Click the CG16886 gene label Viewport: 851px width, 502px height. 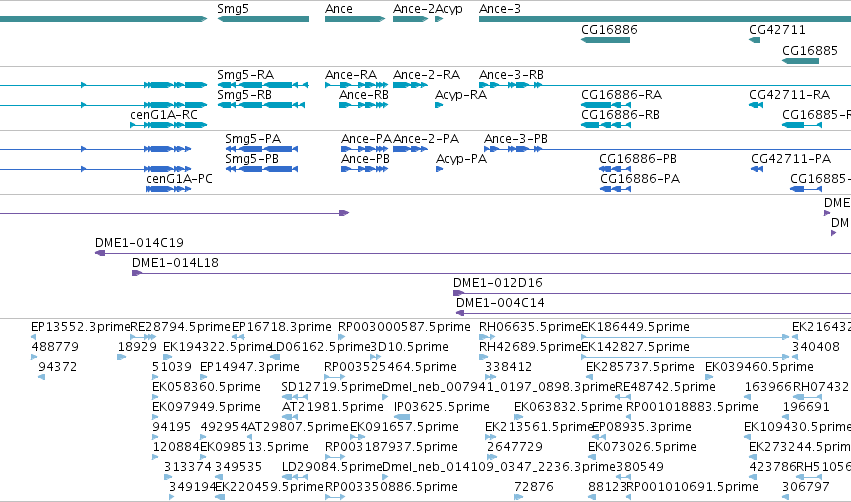(x=609, y=30)
